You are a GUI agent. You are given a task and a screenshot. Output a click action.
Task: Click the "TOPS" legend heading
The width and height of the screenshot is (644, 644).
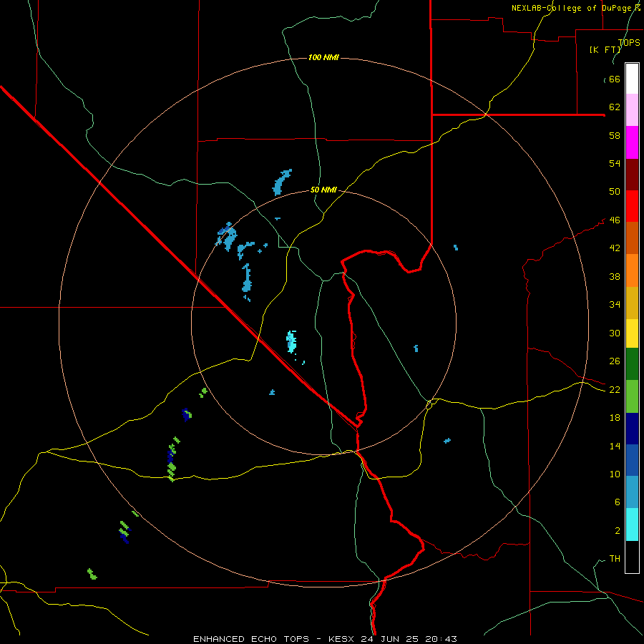[629, 43]
